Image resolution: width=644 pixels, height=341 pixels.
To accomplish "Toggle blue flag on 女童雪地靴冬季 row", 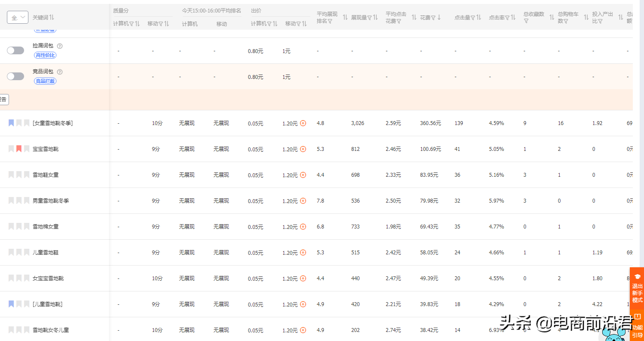I will tap(11, 123).
